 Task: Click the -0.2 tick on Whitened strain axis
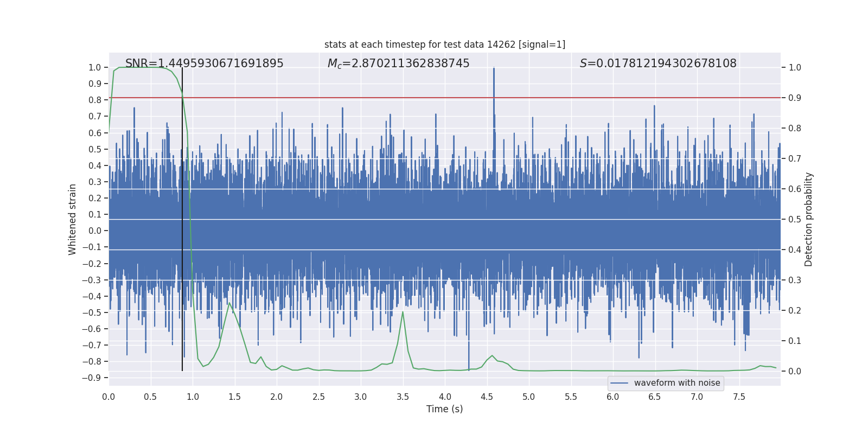point(92,264)
